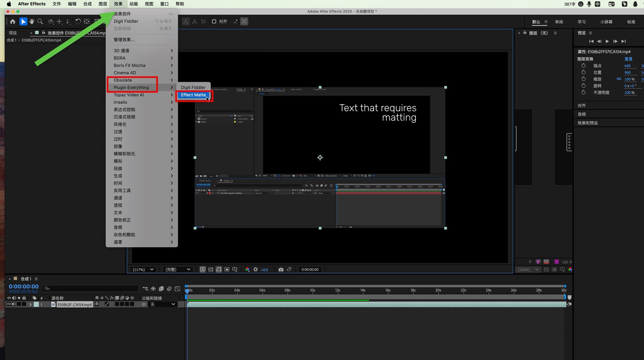Expand layer 1 properties with the chevron
The image size is (644, 360).
(30, 305)
